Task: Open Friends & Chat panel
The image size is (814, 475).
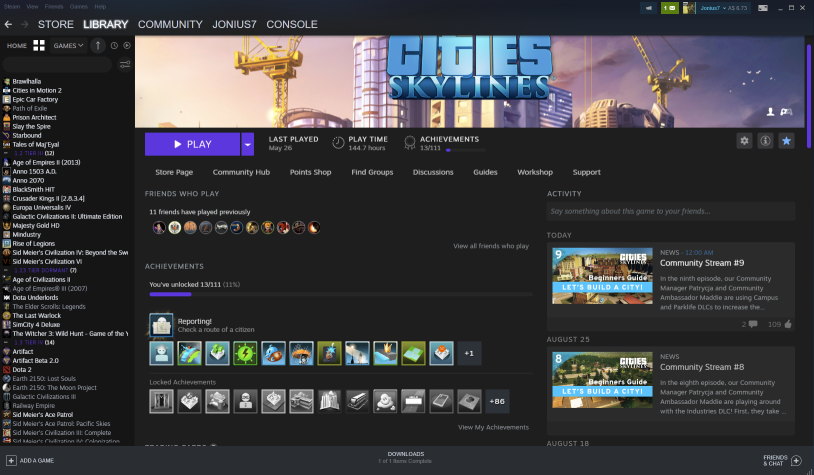Action: pyautogui.click(x=782, y=460)
